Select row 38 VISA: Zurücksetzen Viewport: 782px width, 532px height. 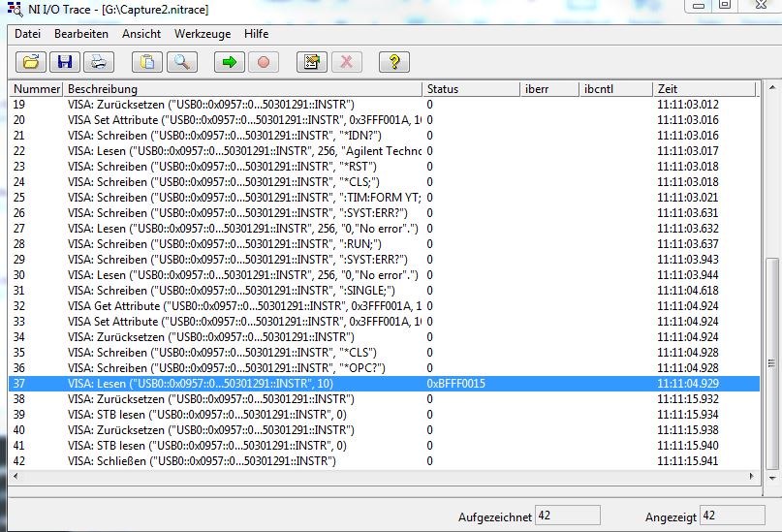(x=384, y=399)
